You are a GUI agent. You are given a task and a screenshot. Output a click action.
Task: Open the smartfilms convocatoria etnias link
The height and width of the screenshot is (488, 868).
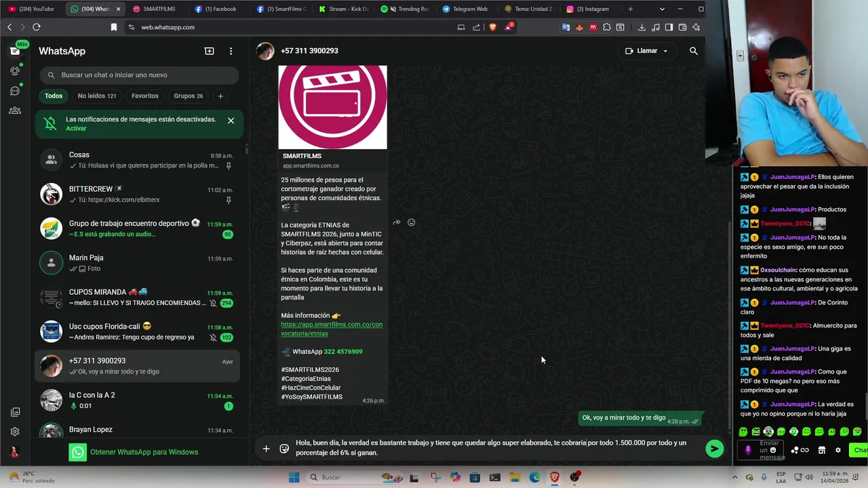pyautogui.click(x=332, y=329)
